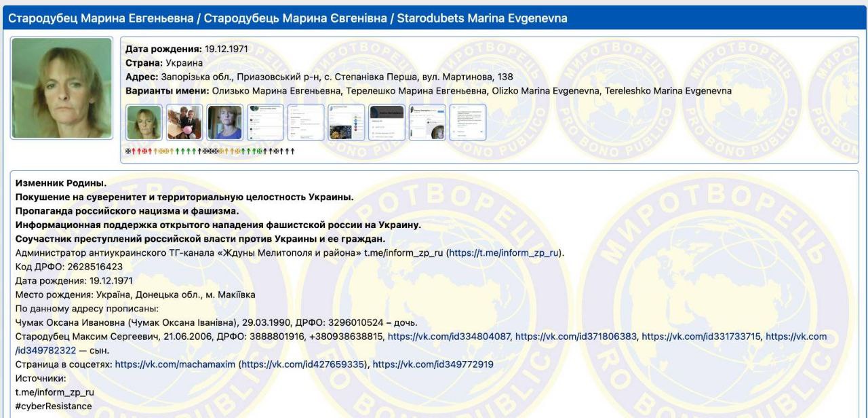Click the first black cross icon in symbol row
The image size is (868, 418).
(129, 151)
